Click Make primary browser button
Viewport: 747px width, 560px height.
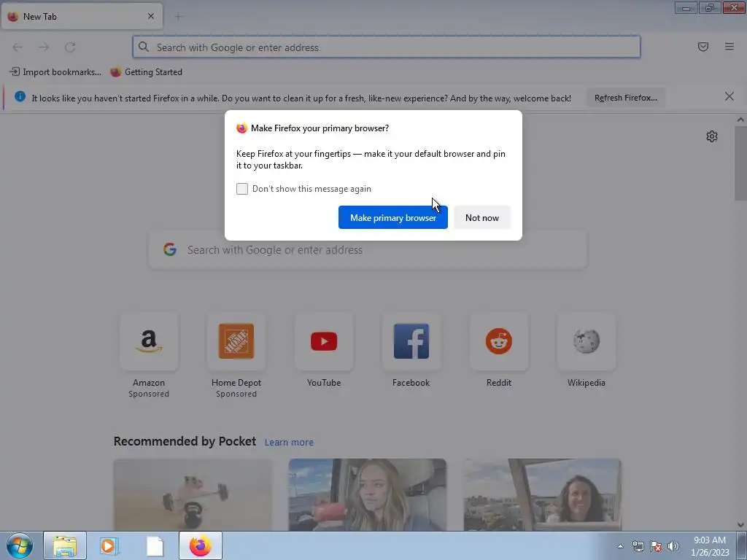[x=393, y=217]
